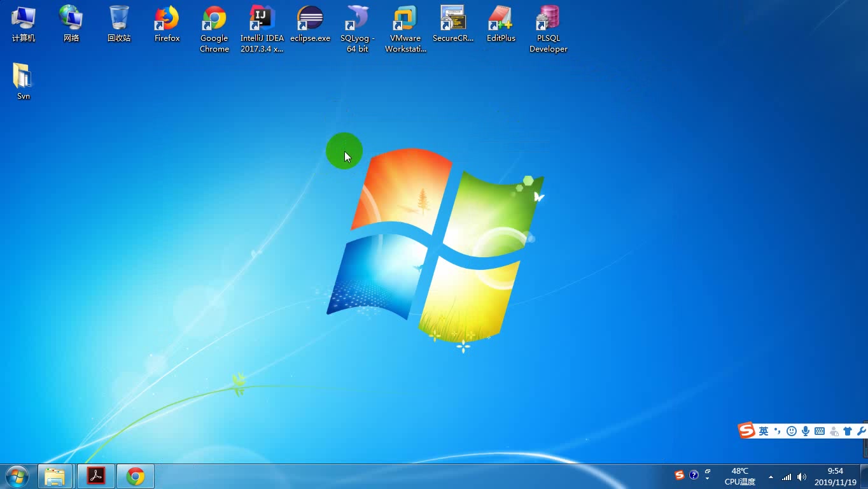Screen dimensions: 868x489
Task: Start voice input with microphone icon
Action: 806,431
